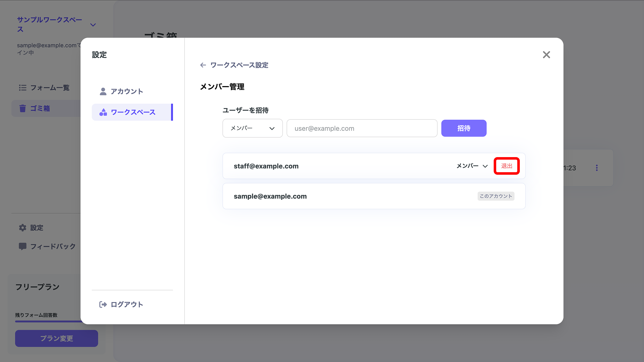This screenshot has width=644, height=362.
Task: Click the 残りフォーム回答数 progress bar
Action: [47, 321]
